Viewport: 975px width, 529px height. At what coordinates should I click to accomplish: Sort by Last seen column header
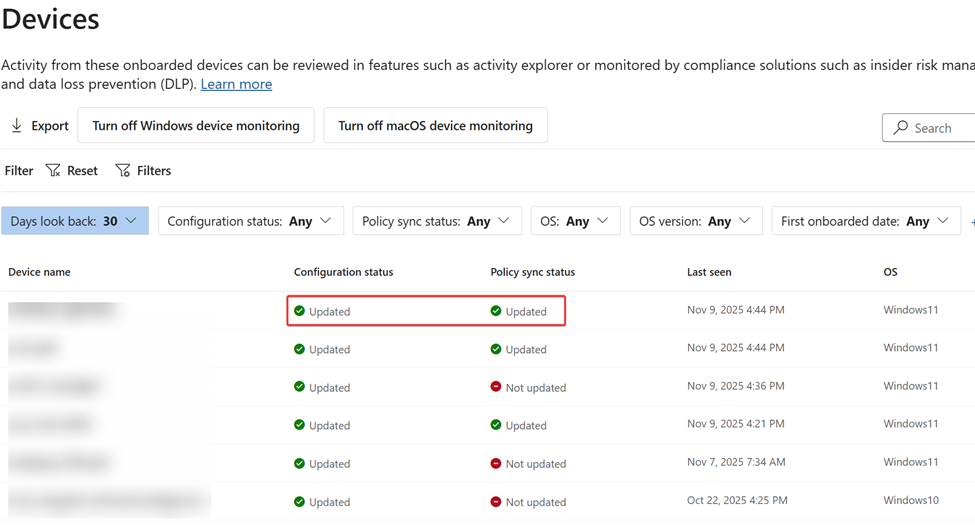coord(709,272)
